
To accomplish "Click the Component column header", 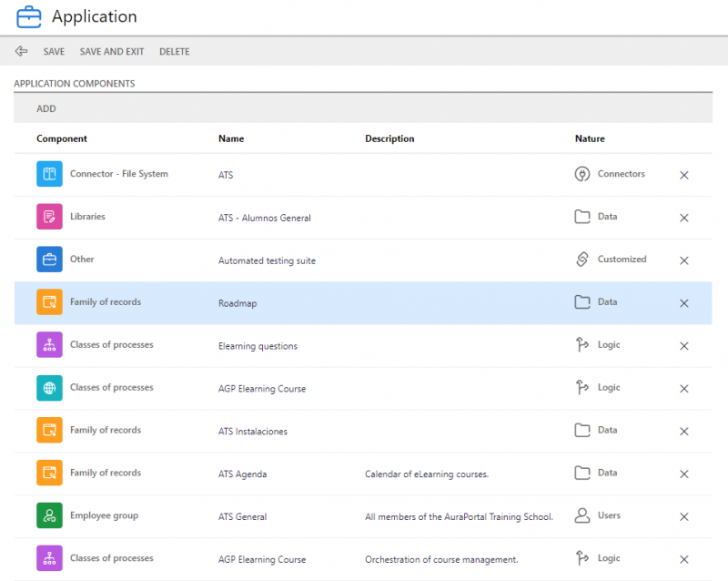I will [x=62, y=138].
